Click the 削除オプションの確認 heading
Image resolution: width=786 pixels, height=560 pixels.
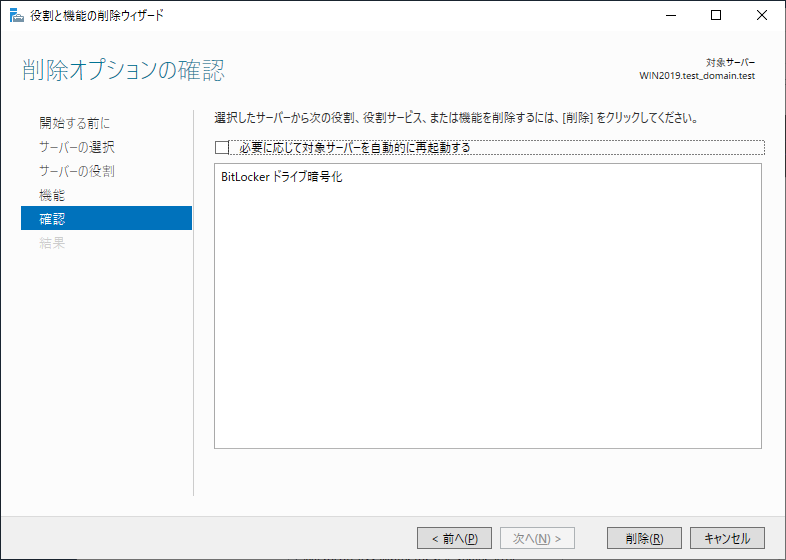[123, 70]
